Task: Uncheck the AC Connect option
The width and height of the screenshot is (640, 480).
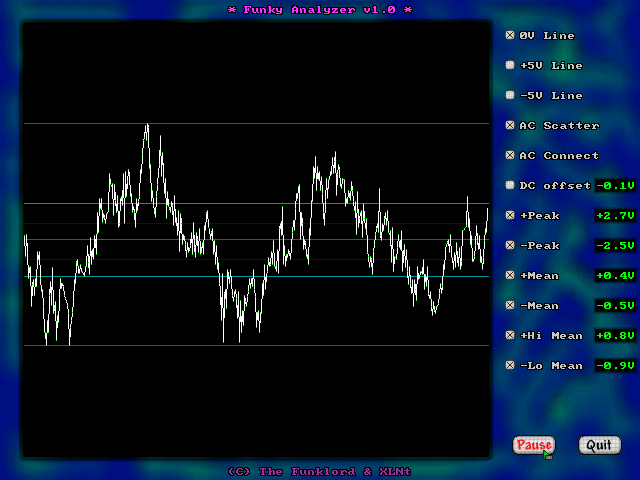Action: coord(510,156)
